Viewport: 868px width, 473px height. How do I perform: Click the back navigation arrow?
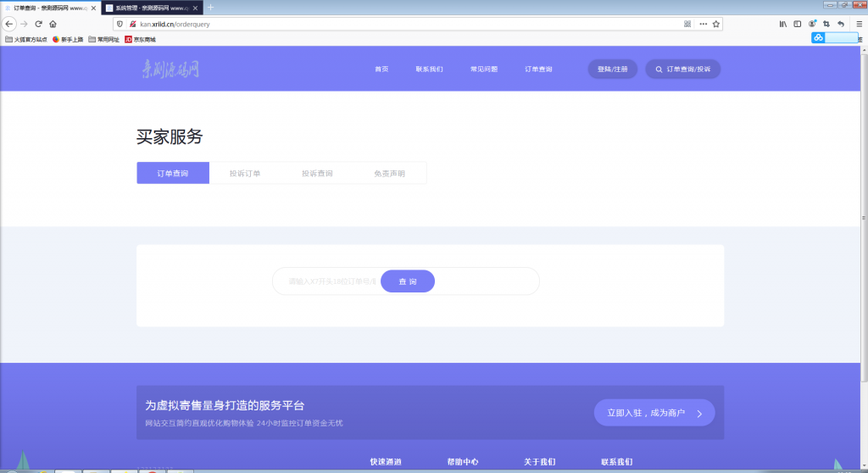click(9, 24)
